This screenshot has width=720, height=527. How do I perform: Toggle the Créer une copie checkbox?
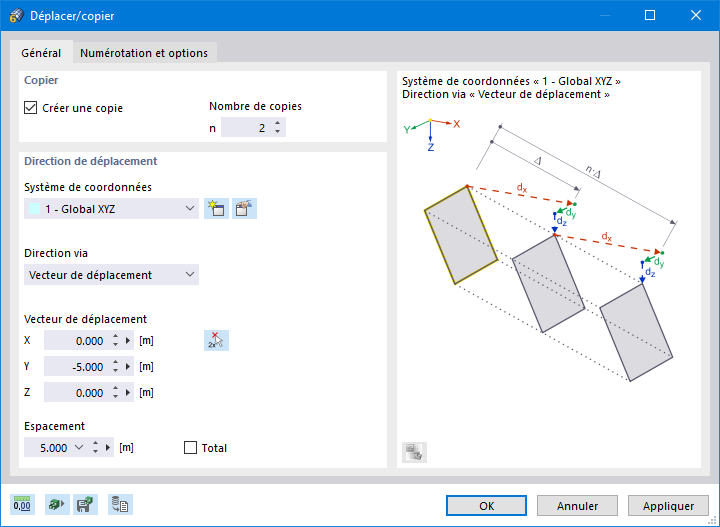pyautogui.click(x=30, y=108)
